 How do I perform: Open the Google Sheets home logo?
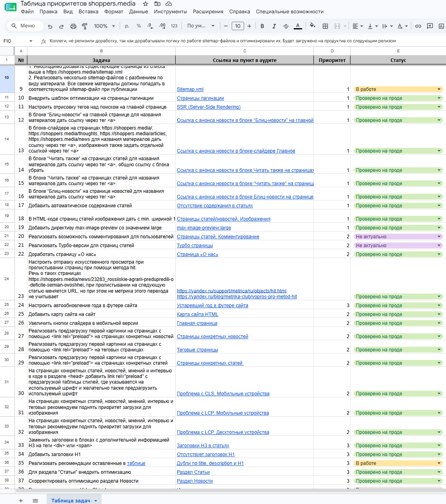tap(10, 7)
